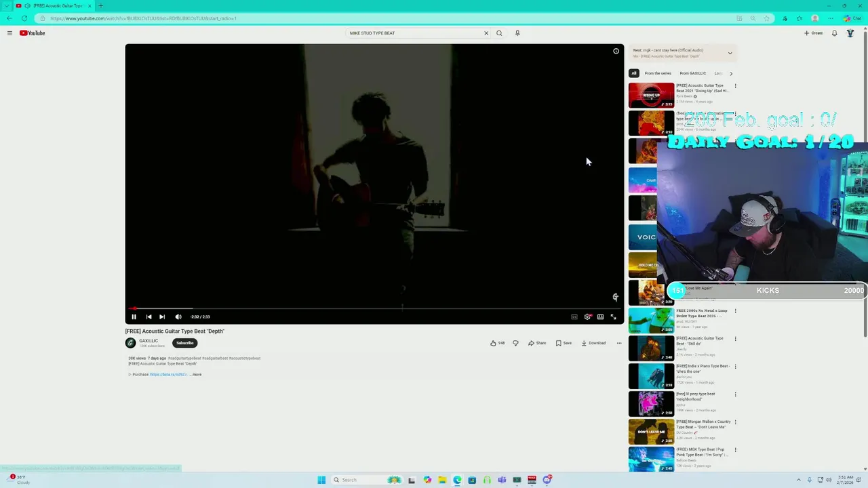Open YouTube guide hamburger menu
Screen dimensions: 868x488
pyautogui.click(x=9, y=33)
